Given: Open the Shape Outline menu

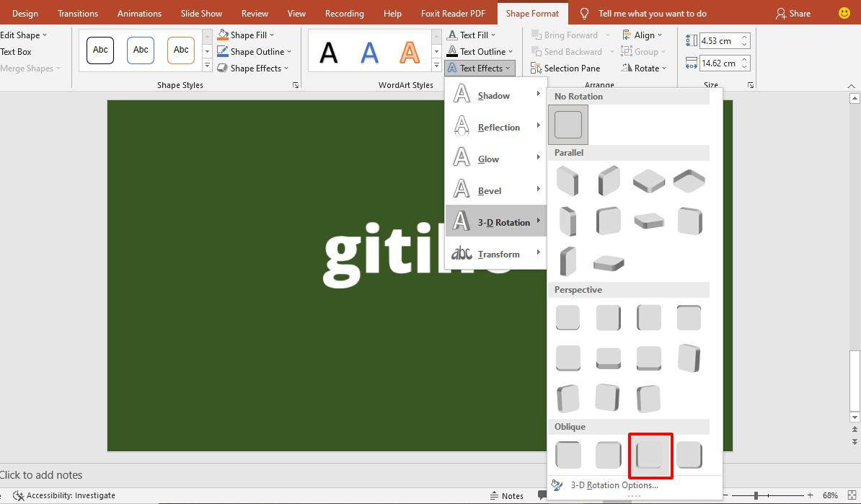Looking at the screenshot, I should 254,52.
